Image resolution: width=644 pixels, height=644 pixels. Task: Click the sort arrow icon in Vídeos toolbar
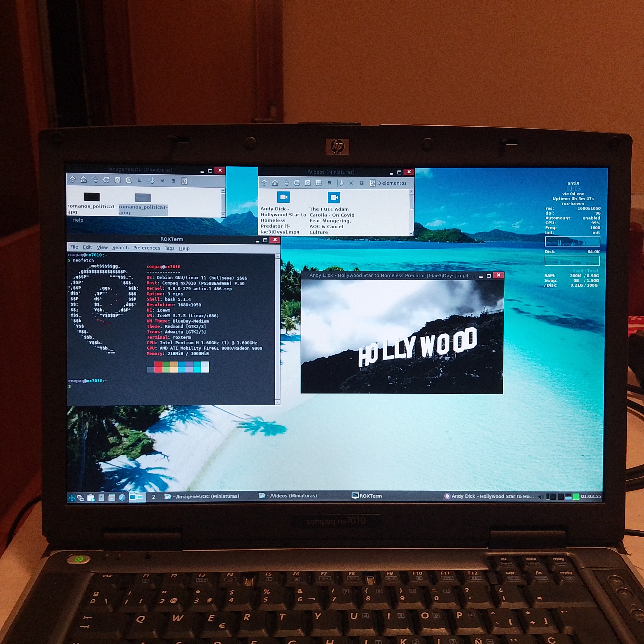point(340,183)
